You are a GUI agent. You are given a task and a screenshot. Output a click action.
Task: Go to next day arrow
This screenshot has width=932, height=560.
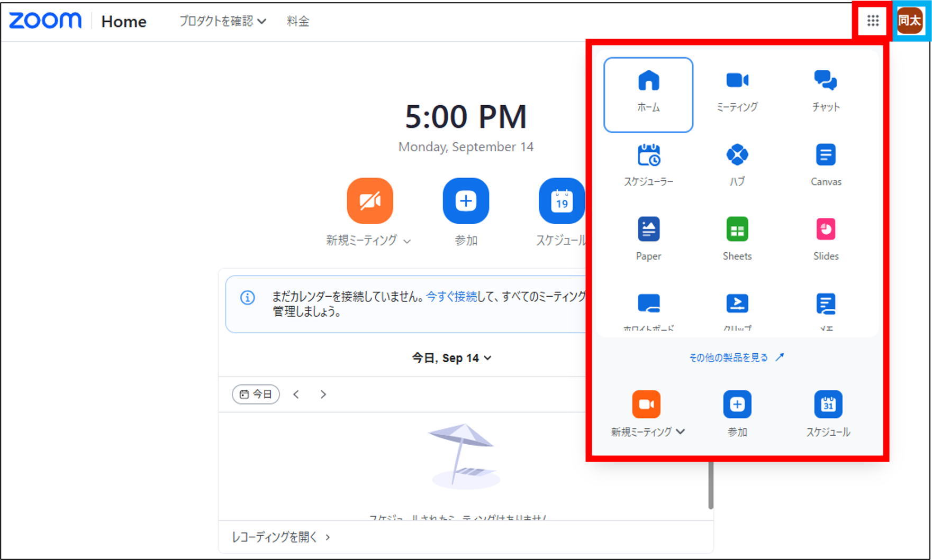click(x=323, y=394)
